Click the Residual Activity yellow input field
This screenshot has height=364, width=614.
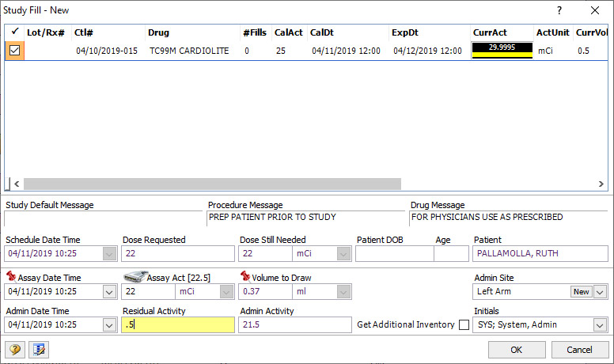[x=178, y=324]
